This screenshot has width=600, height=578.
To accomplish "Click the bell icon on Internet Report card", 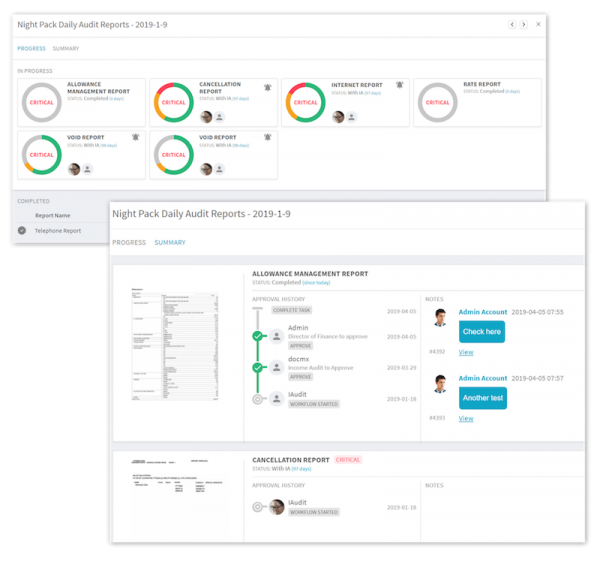I will 399,86.
